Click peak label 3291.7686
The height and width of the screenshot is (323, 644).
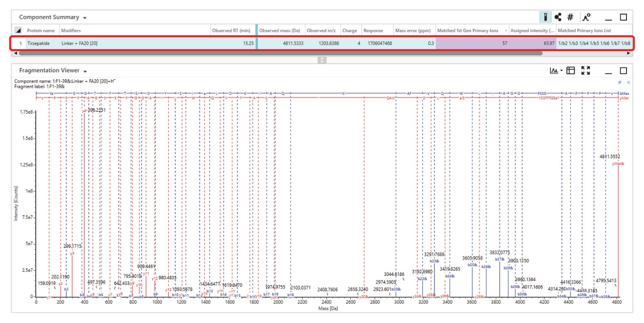pyautogui.click(x=434, y=254)
